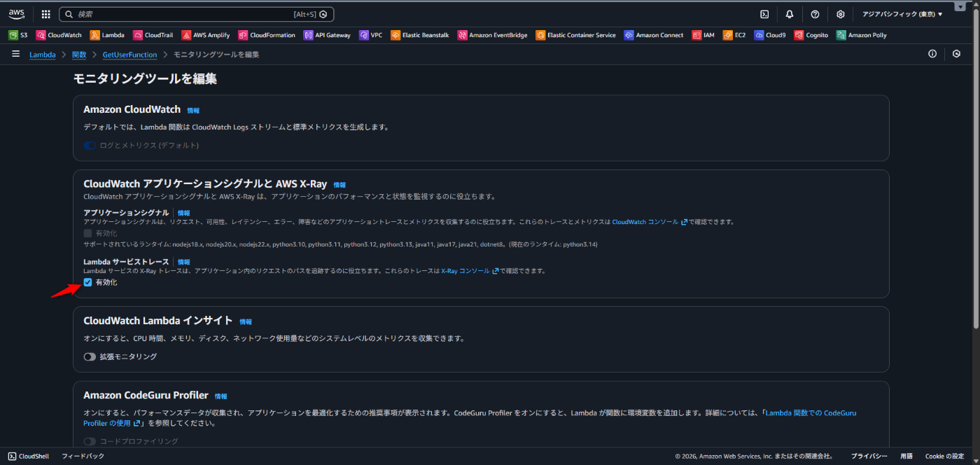Viewport: 980px width, 465px height.
Task: Open X-Ray コンソール link
Action: click(470, 270)
